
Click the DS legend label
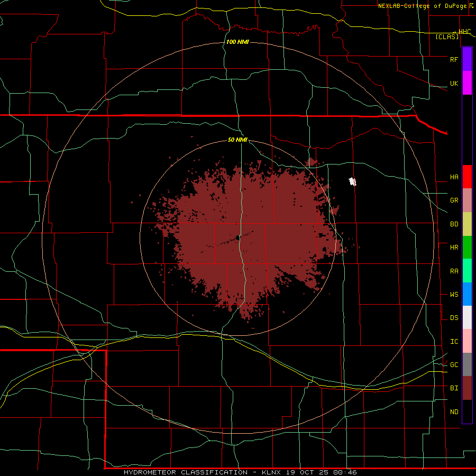tap(454, 318)
